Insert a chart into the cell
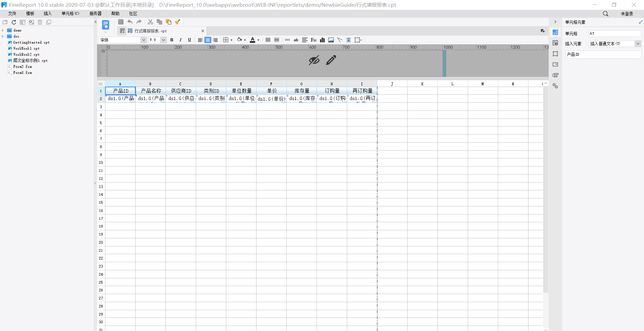Image resolution: width=644 pixels, height=331 pixels. 322,40
